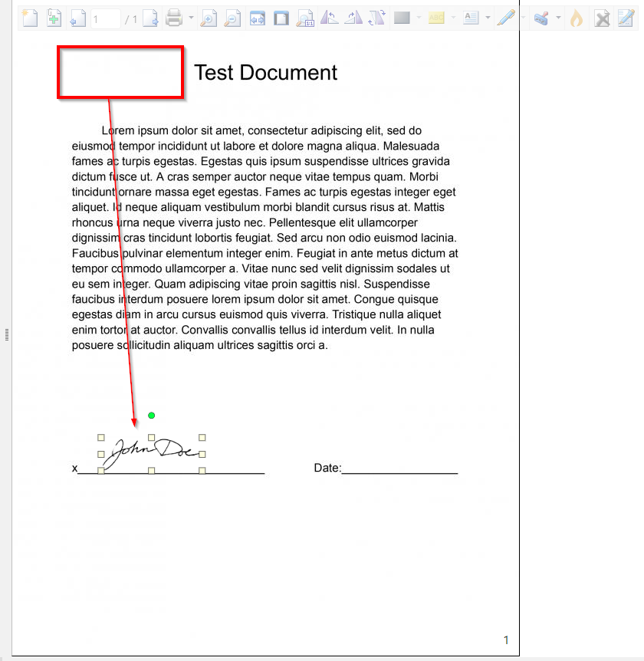Rotate the page counterclockwise
Image resolution: width=644 pixels, height=661 pixels.
pos(329,18)
